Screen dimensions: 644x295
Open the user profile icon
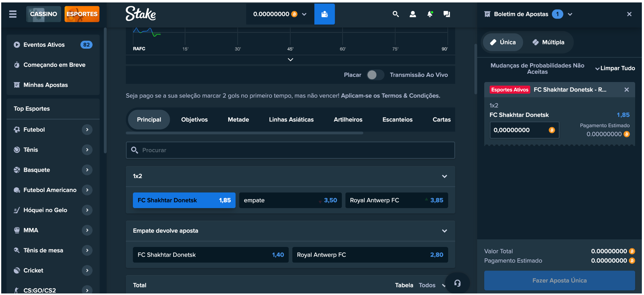point(413,14)
